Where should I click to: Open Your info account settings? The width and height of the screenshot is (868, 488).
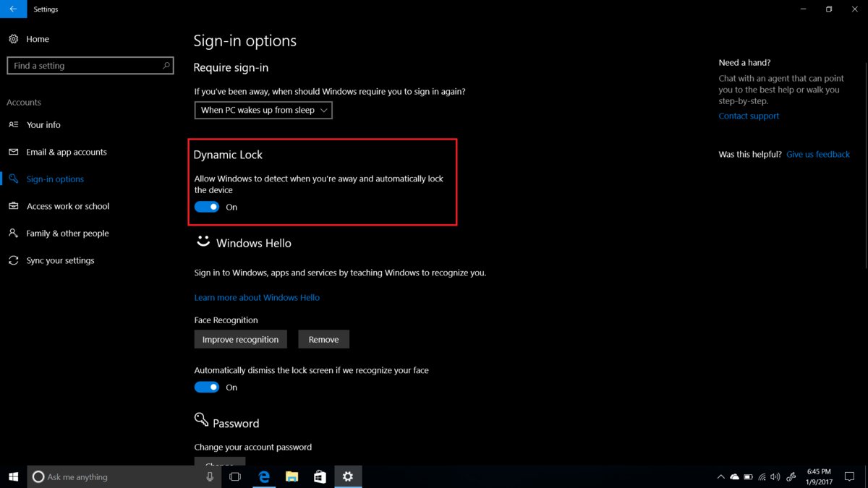(43, 124)
